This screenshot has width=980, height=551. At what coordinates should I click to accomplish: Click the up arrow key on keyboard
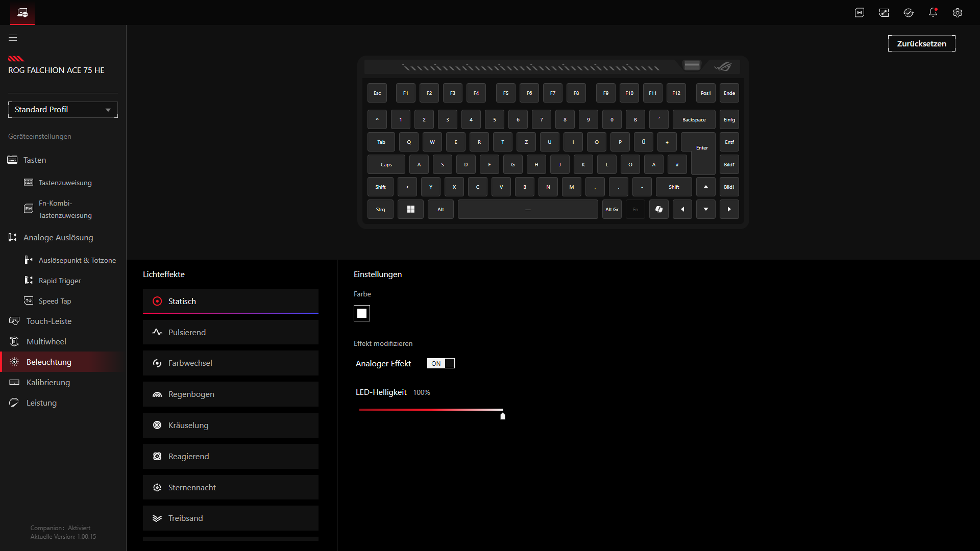coord(705,187)
